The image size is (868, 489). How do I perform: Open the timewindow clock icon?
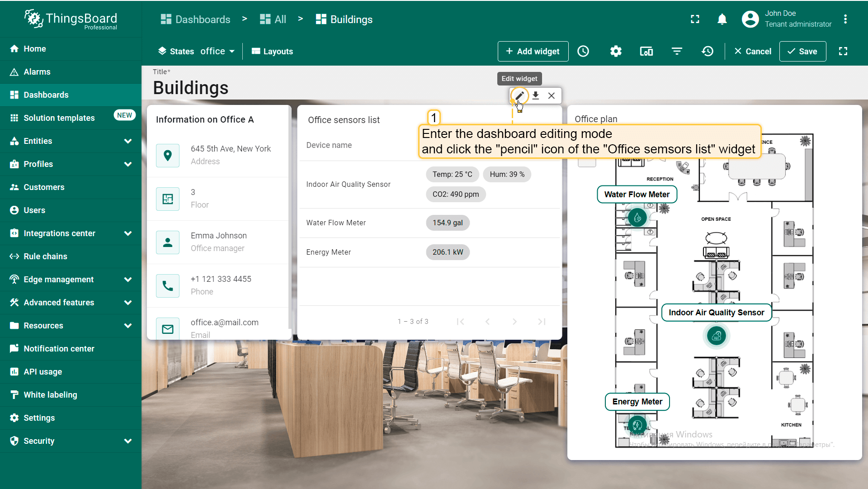[x=583, y=51]
